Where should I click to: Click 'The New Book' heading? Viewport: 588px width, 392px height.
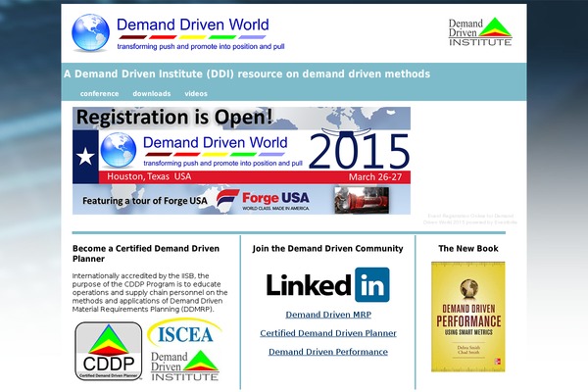[x=468, y=248]
